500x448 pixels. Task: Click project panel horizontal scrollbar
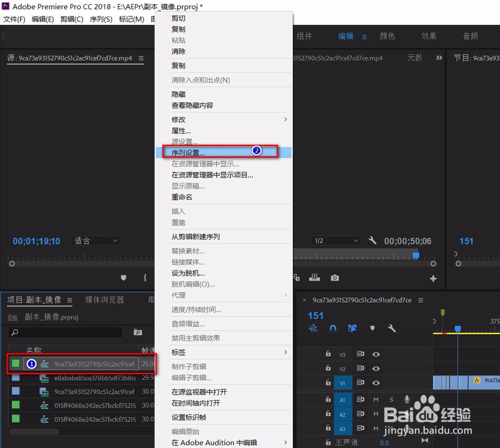pos(34,432)
